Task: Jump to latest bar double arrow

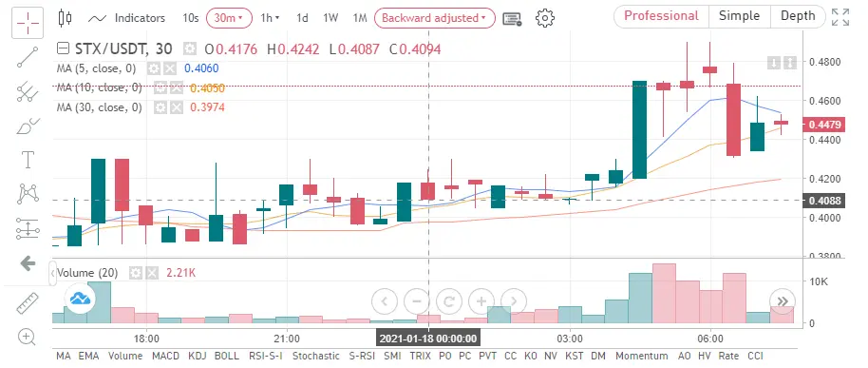Action: 783,301
